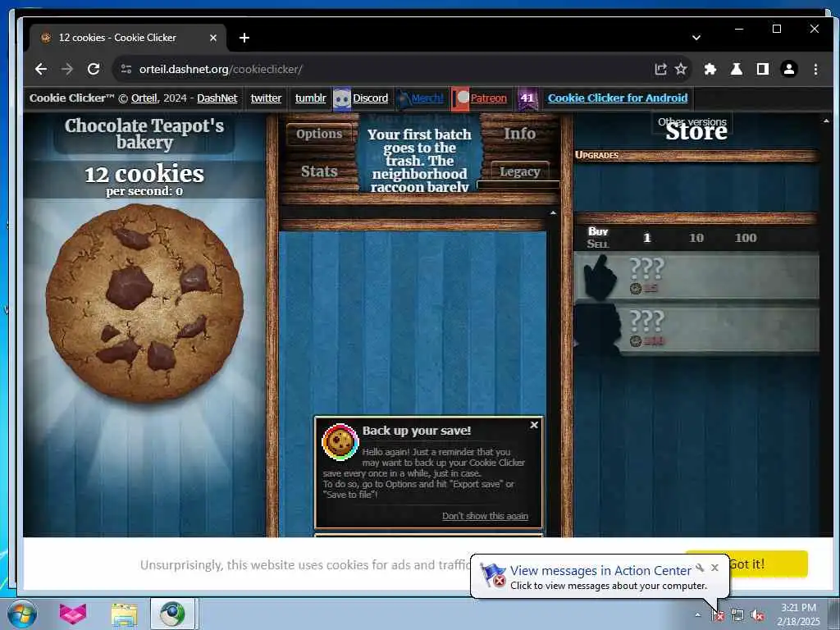This screenshot has height=630, width=840.
Task: Click the big chocolate chip cookie
Action: [144, 303]
